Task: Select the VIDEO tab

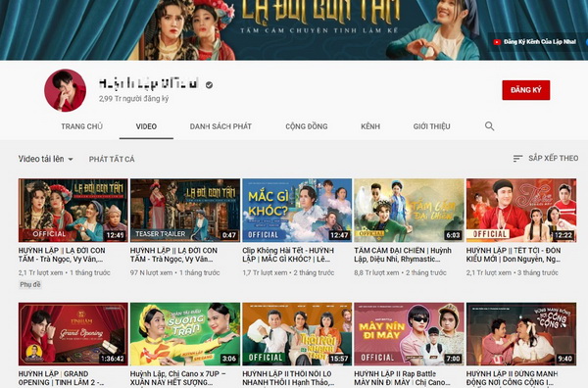Action: (146, 126)
